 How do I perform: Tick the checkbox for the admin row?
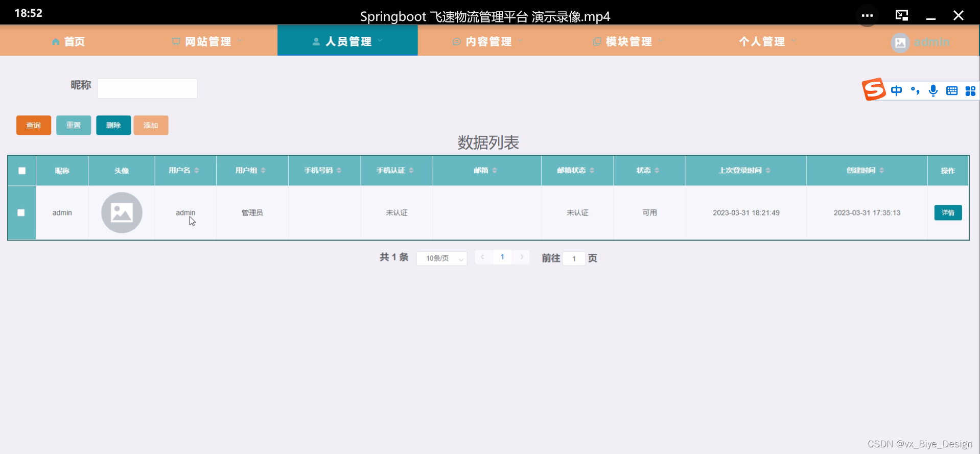point(21,212)
